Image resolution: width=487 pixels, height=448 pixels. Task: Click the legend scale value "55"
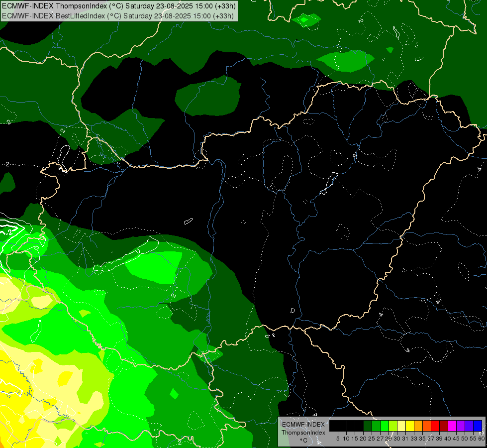[474, 439]
